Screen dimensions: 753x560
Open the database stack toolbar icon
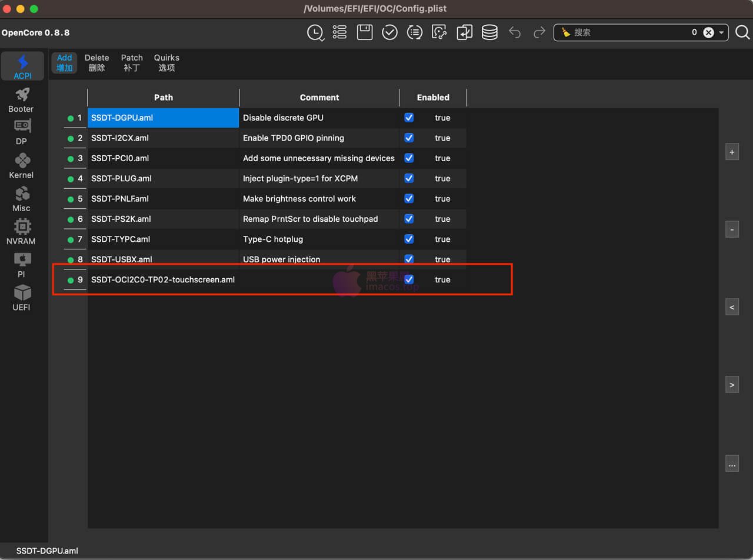pyautogui.click(x=489, y=32)
